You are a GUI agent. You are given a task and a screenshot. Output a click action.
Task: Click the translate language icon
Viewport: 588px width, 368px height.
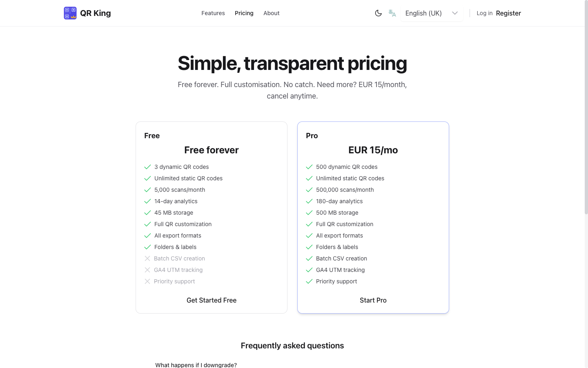coord(392,13)
